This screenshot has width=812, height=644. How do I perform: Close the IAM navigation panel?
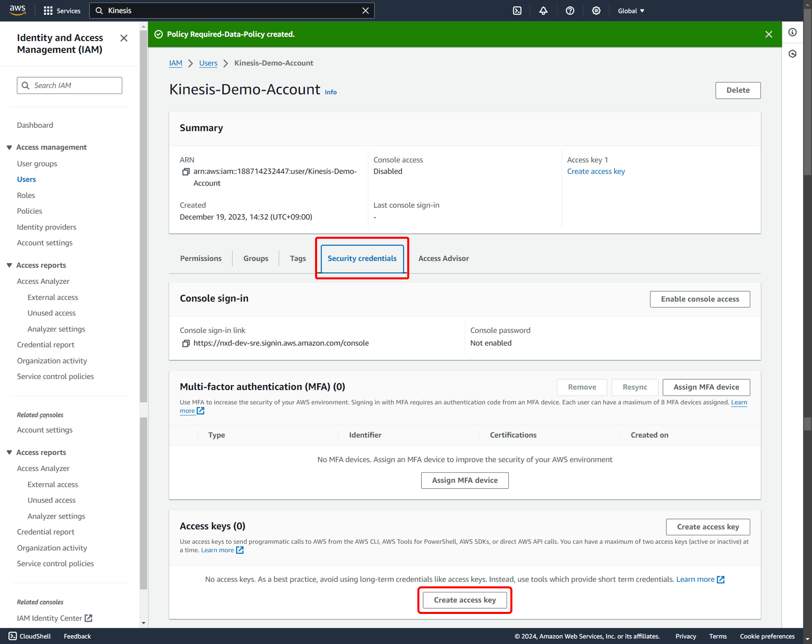coord(124,38)
